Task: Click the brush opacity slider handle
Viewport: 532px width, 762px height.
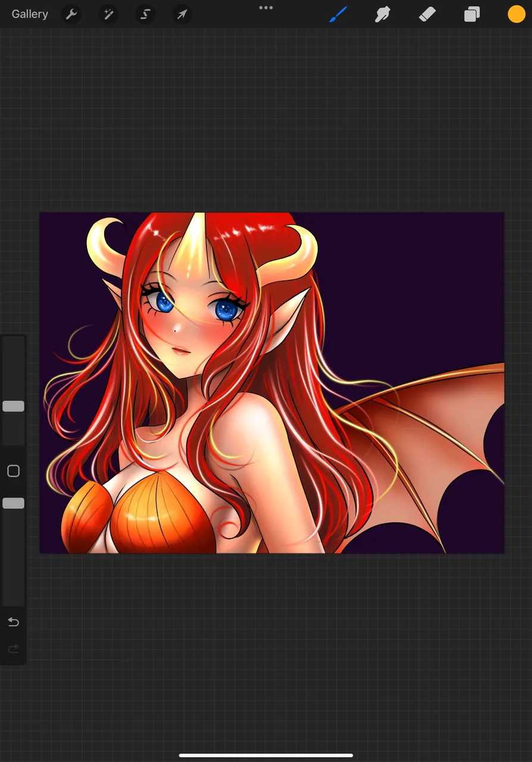Action: pyautogui.click(x=13, y=503)
